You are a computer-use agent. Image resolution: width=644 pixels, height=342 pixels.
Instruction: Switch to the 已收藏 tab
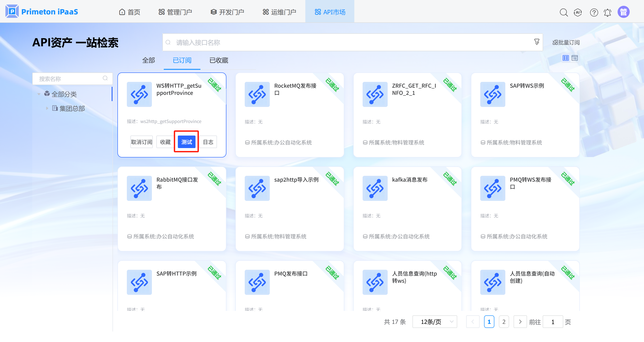(219, 60)
